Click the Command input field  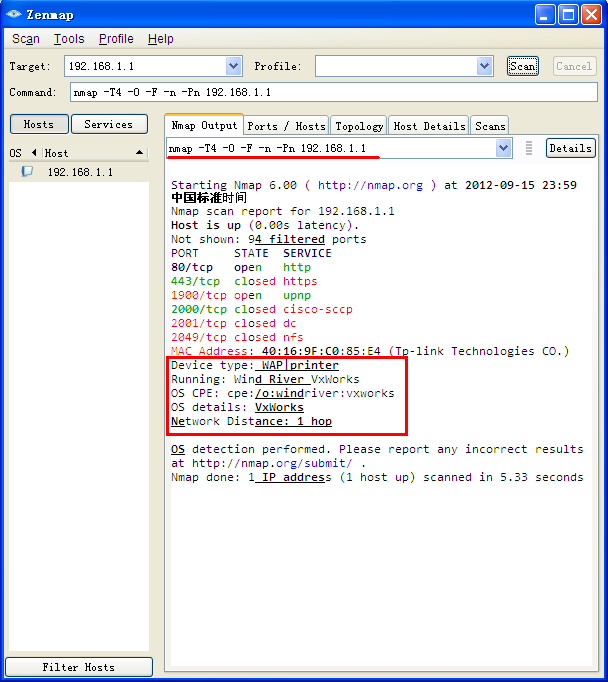tap(334, 92)
